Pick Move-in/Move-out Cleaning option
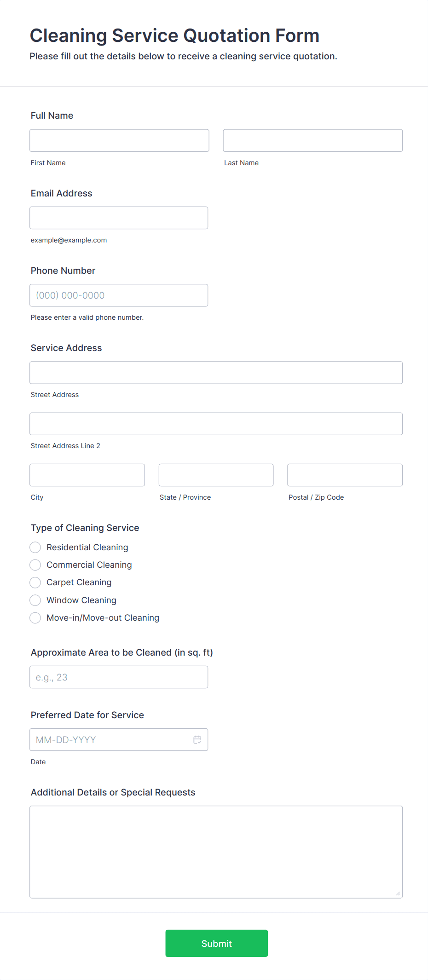 click(x=35, y=617)
